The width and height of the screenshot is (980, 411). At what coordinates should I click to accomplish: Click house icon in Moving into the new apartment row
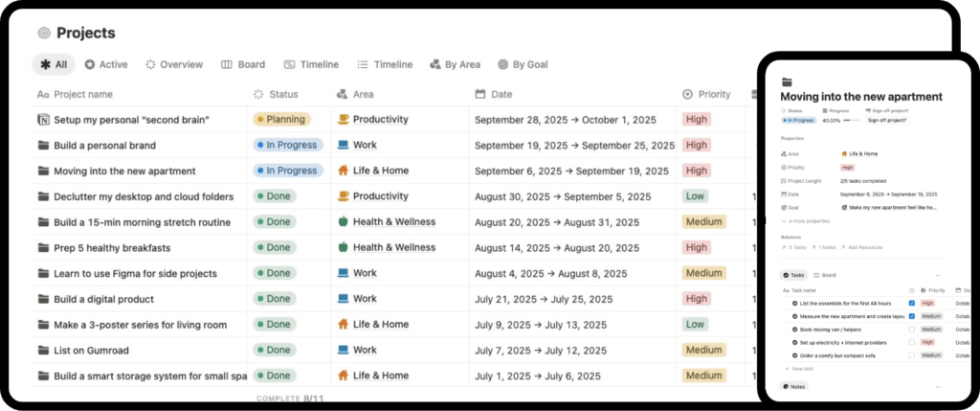click(343, 171)
